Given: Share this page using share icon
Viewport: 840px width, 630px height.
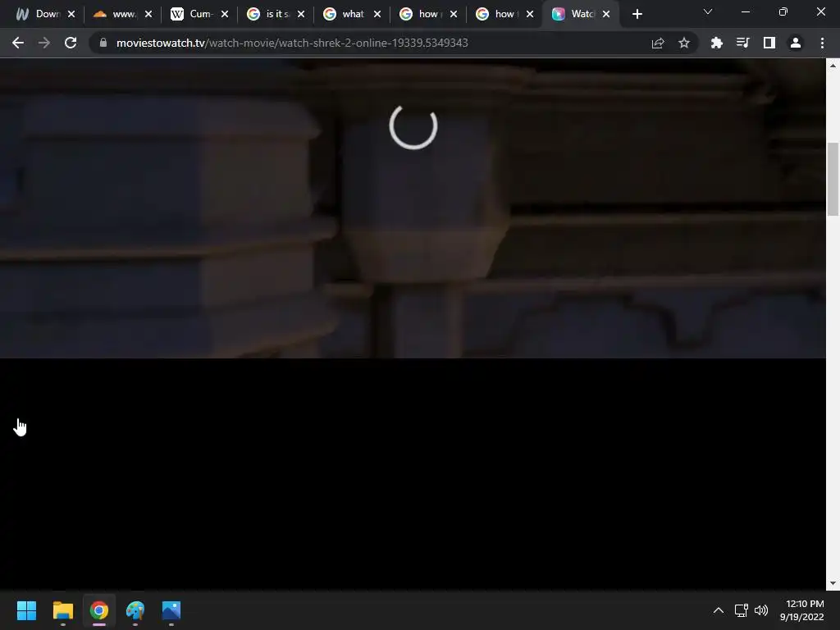Looking at the screenshot, I should point(658,43).
